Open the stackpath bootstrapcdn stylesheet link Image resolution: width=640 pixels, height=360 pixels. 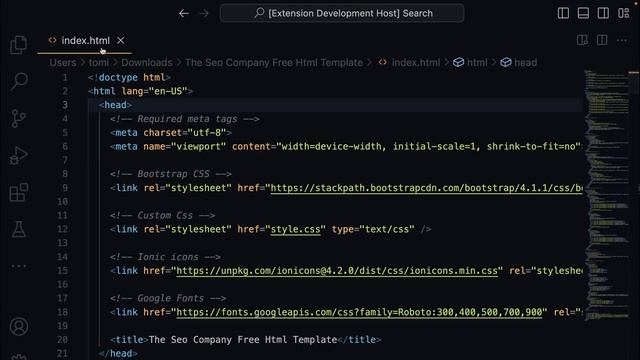click(x=427, y=188)
